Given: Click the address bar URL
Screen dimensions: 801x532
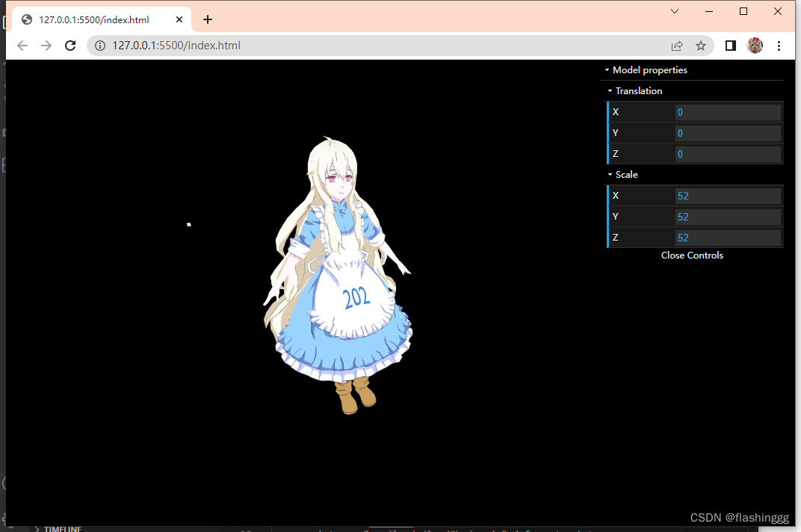Looking at the screenshot, I should (x=176, y=46).
